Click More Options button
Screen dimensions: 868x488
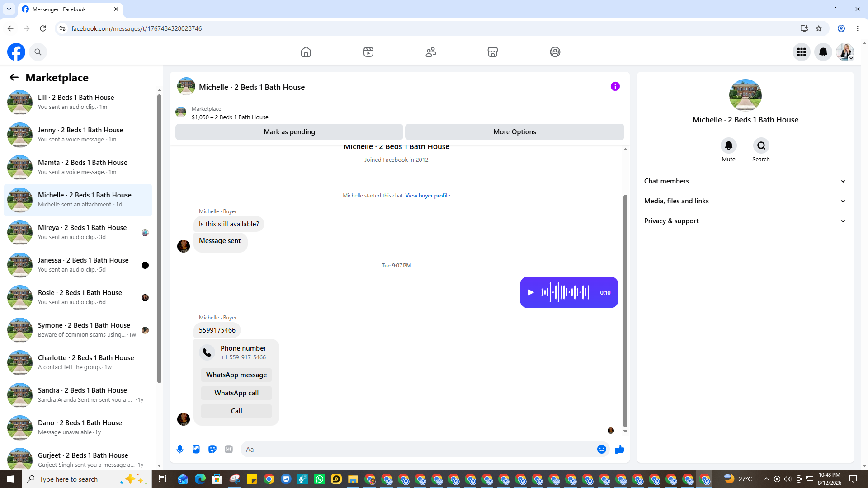[x=514, y=132]
